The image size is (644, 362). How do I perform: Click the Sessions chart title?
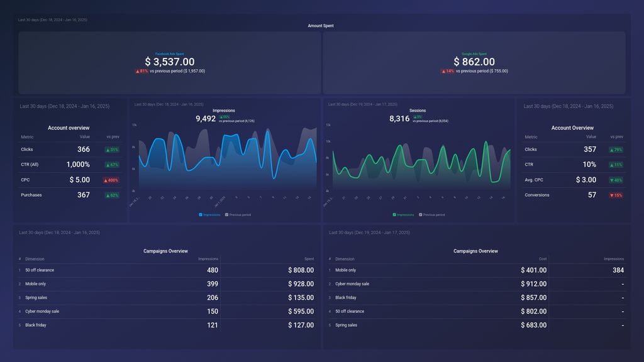pos(418,111)
